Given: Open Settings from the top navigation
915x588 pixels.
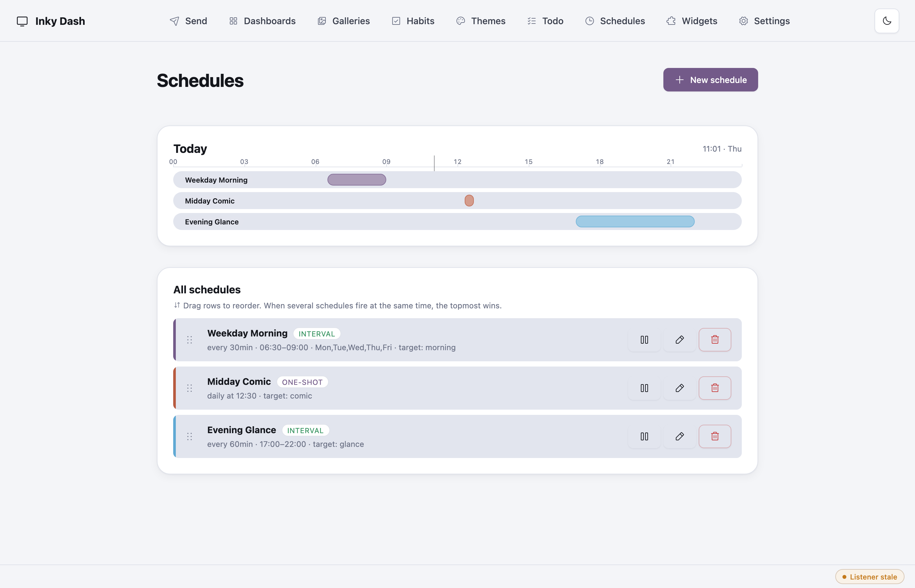Looking at the screenshot, I should pos(765,21).
